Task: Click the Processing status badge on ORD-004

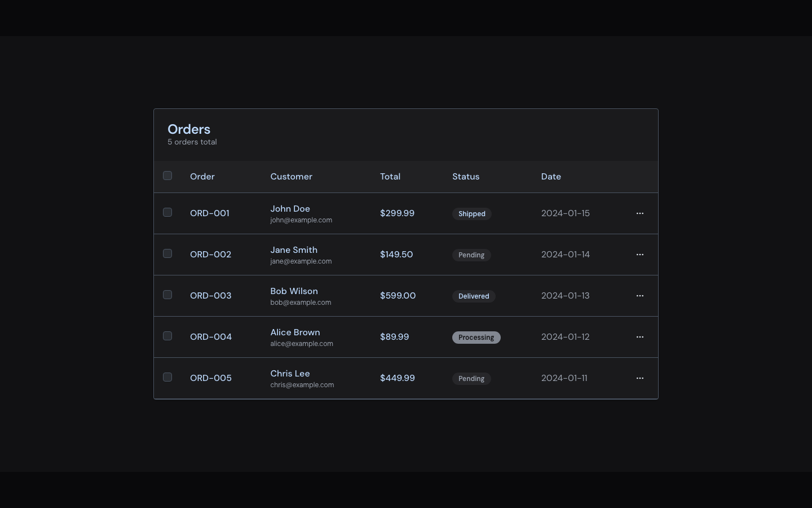Action: (x=476, y=338)
